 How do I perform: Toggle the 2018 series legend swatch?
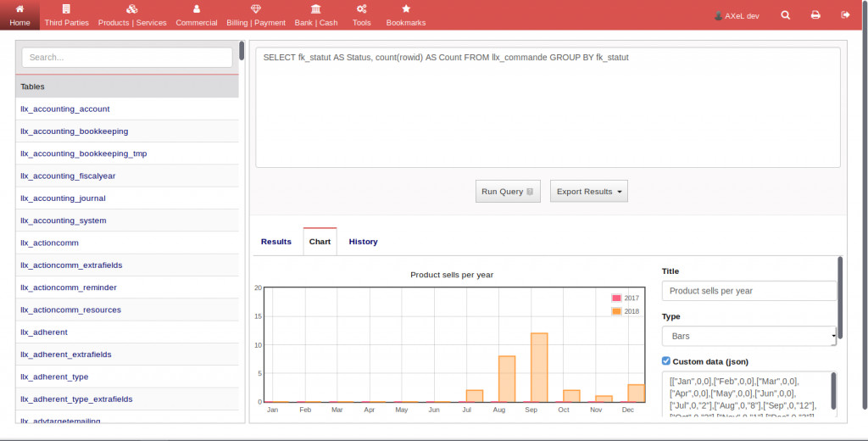[616, 311]
